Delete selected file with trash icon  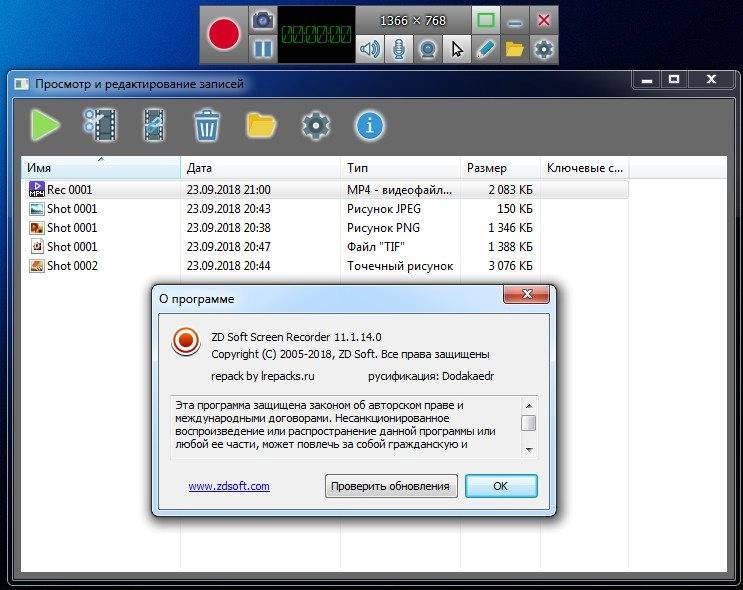pos(207,125)
